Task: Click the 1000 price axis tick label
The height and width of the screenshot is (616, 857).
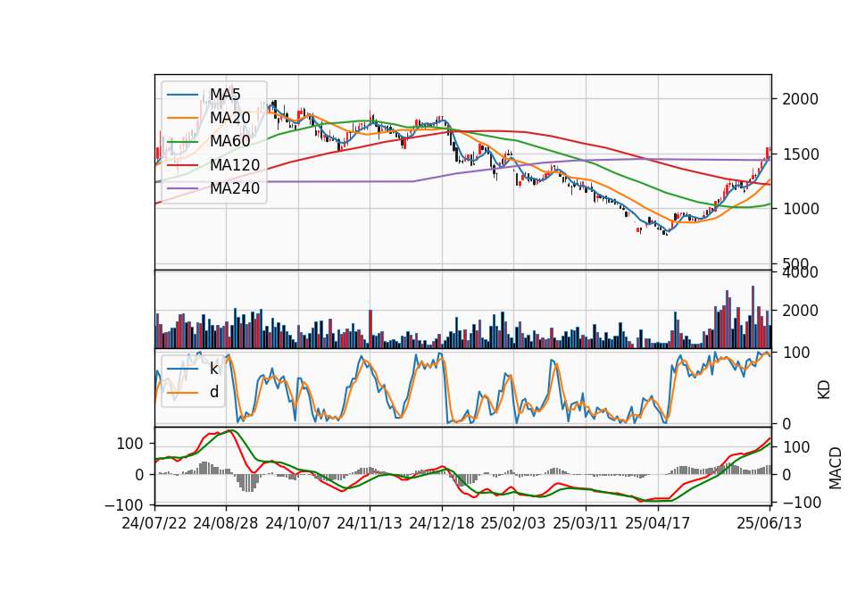Action: pos(800,209)
